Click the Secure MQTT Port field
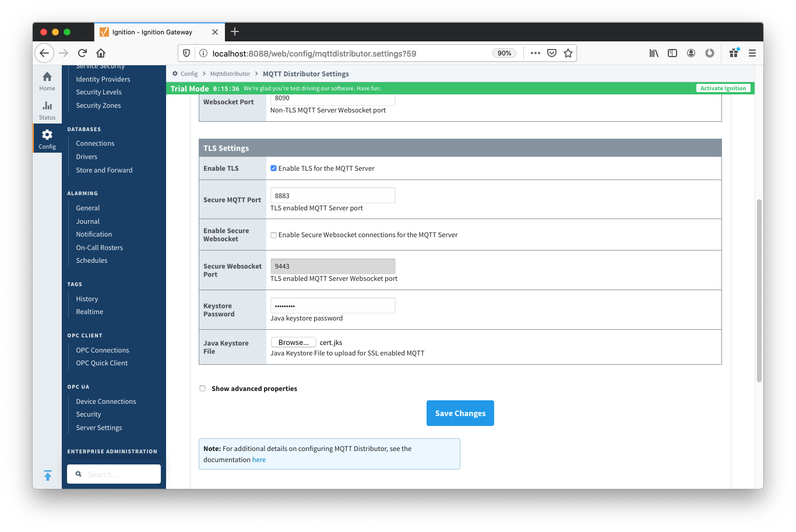This screenshot has height=532, width=796. (333, 196)
